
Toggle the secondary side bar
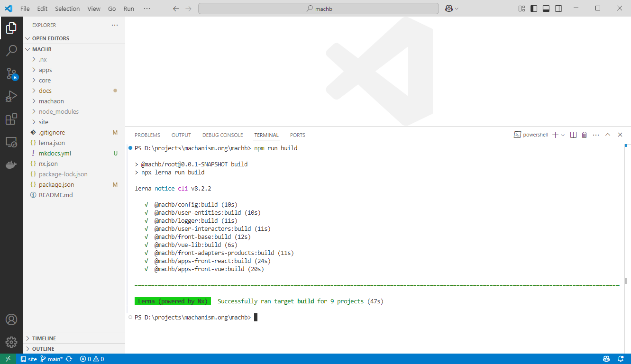coord(558,9)
